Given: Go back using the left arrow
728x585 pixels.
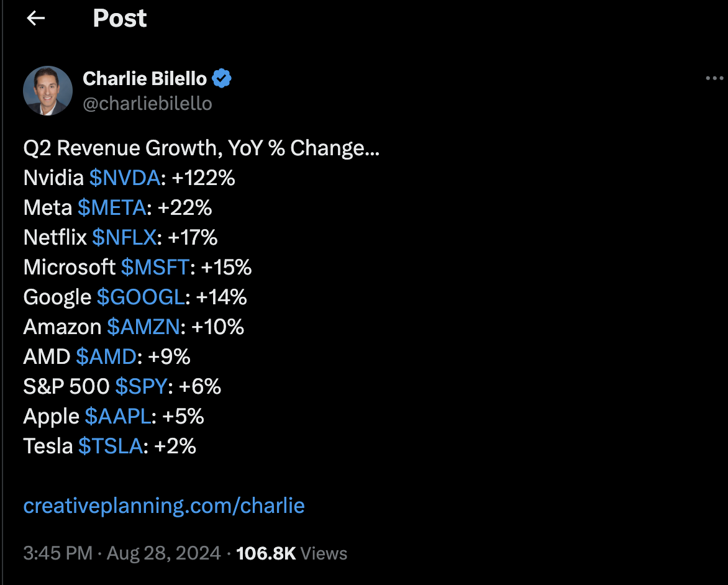Looking at the screenshot, I should (x=36, y=19).
